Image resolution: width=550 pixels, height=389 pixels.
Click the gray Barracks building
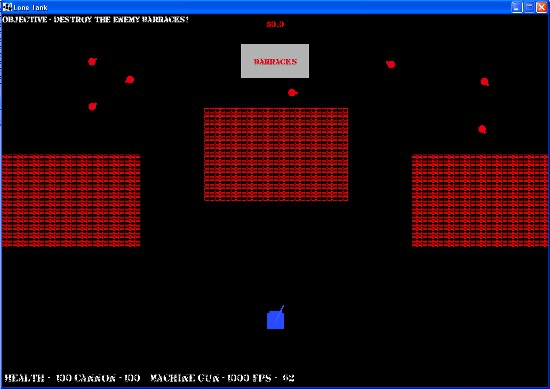tap(275, 61)
